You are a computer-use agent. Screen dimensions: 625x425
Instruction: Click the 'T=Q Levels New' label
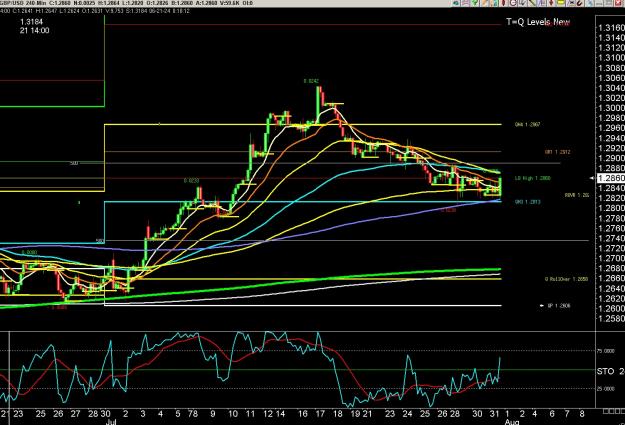point(538,22)
